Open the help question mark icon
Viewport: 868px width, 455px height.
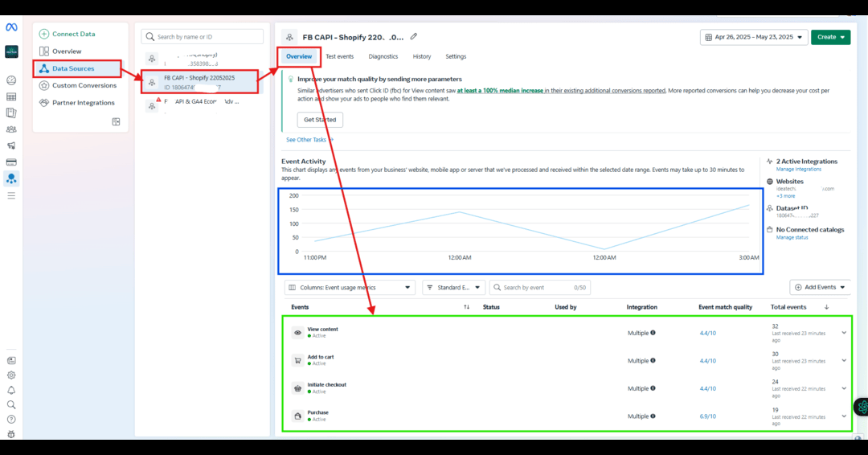(x=11, y=420)
